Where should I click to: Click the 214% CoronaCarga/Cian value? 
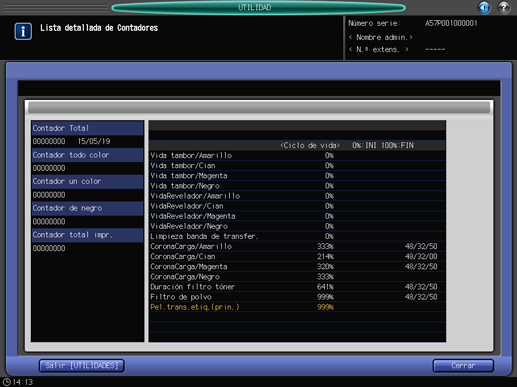point(325,257)
